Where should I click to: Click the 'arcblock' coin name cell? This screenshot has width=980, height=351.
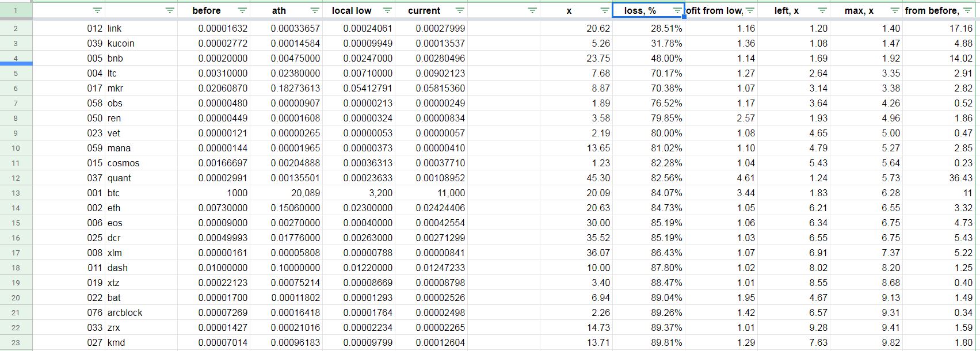coord(141,312)
